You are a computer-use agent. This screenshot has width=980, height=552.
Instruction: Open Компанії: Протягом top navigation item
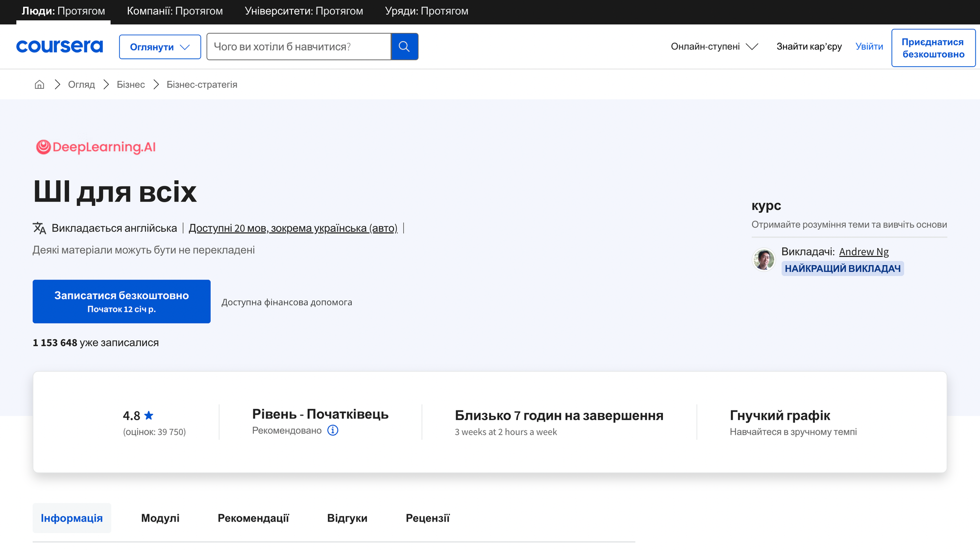point(174,11)
